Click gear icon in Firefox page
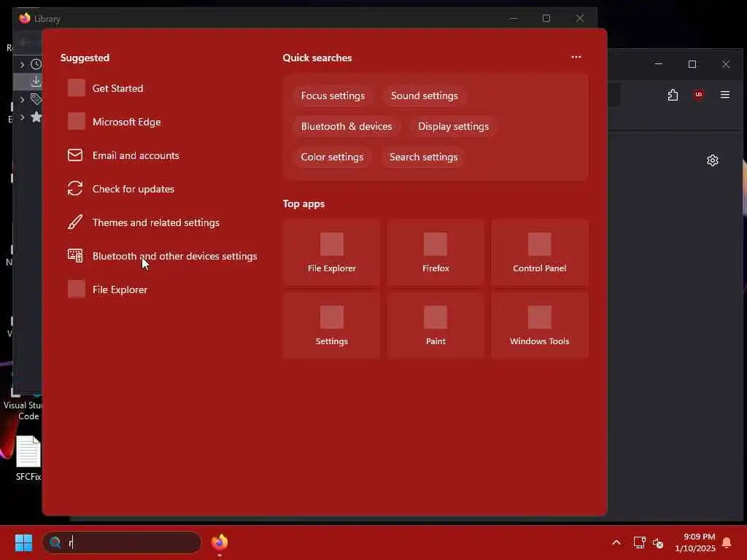Viewport: 747px width, 560px height. pos(712,160)
